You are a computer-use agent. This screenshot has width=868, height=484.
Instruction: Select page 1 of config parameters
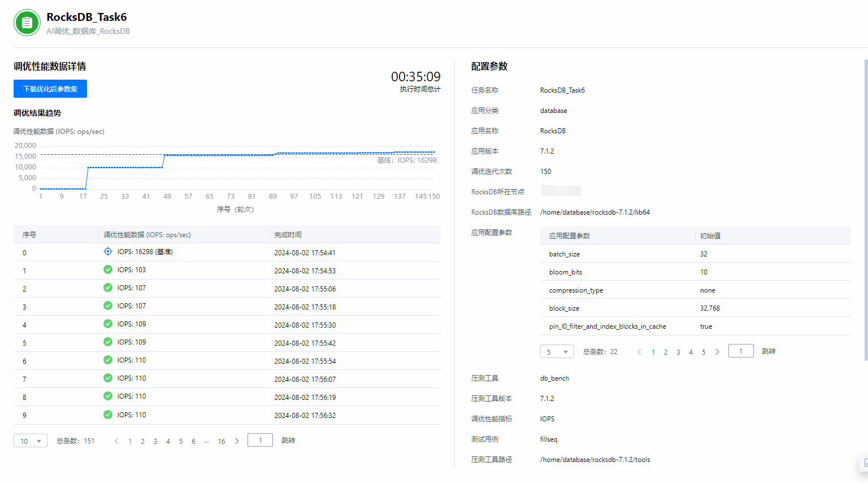[x=653, y=352]
